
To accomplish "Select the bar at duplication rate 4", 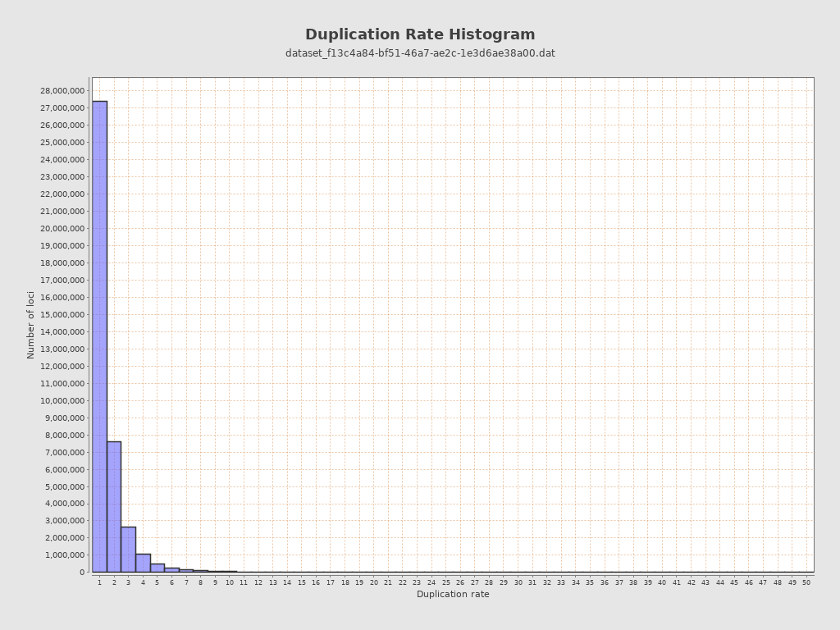I will 143,563.
